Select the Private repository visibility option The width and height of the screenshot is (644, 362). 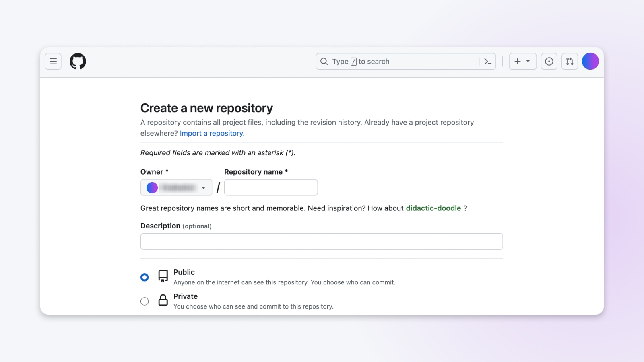pos(144,301)
